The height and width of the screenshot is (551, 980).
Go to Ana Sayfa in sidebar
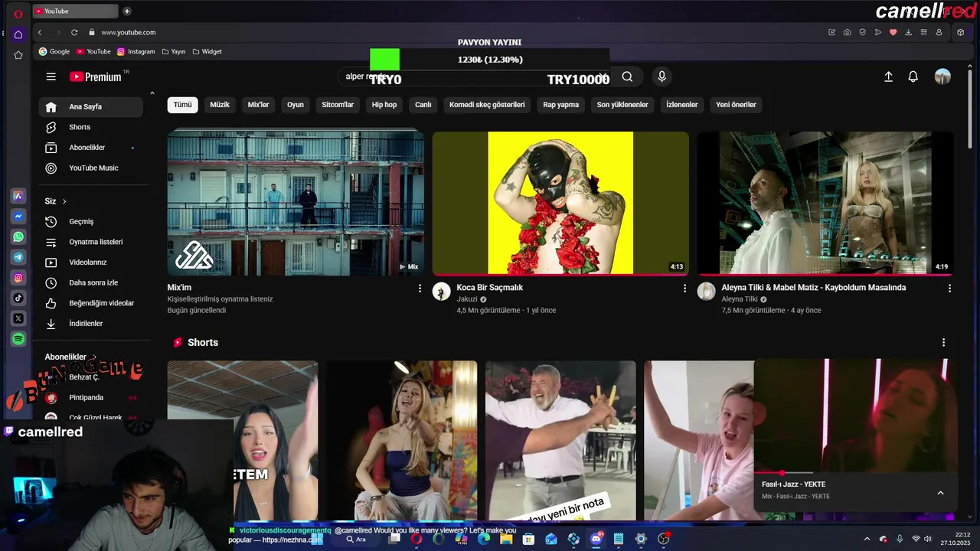pyautogui.click(x=91, y=106)
